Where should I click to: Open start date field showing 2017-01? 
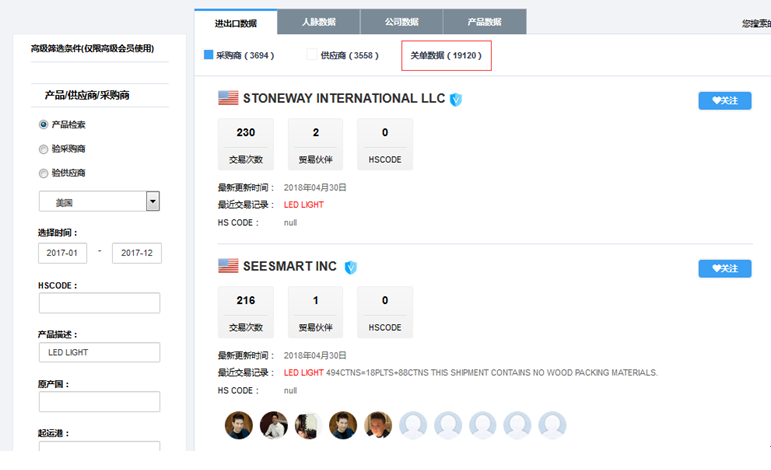63,253
